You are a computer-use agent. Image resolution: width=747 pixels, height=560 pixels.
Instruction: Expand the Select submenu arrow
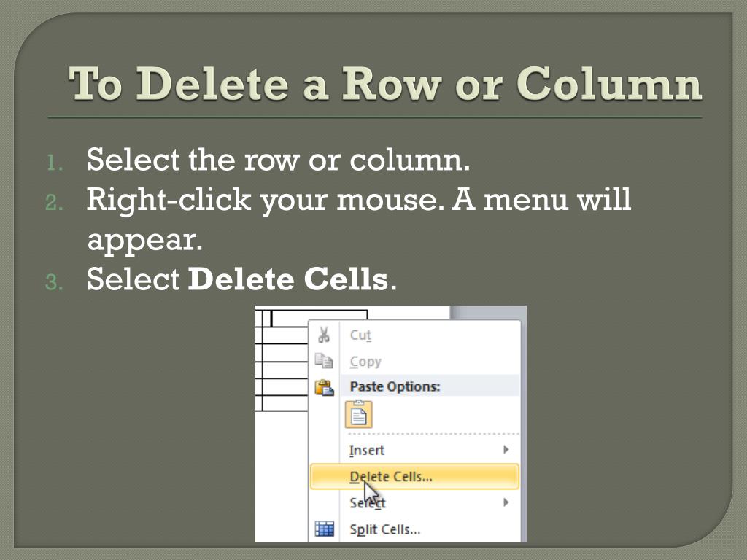click(x=506, y=502)
